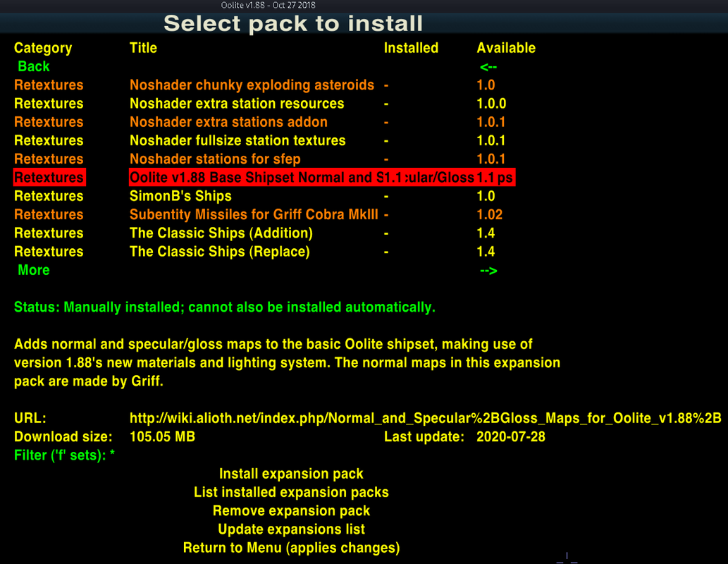Choose List installed expansion packs option

click(x=291, y=493)
